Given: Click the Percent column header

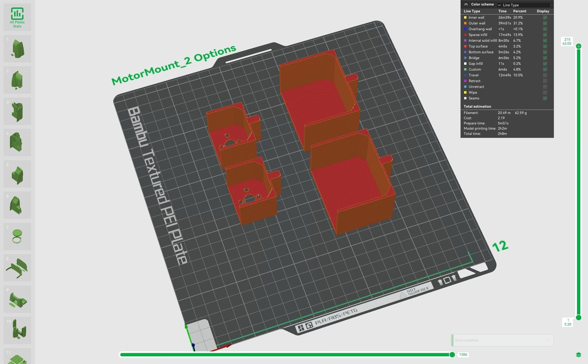Looking at the screenshot, I should pyautogui.click(x=519, y=11).
